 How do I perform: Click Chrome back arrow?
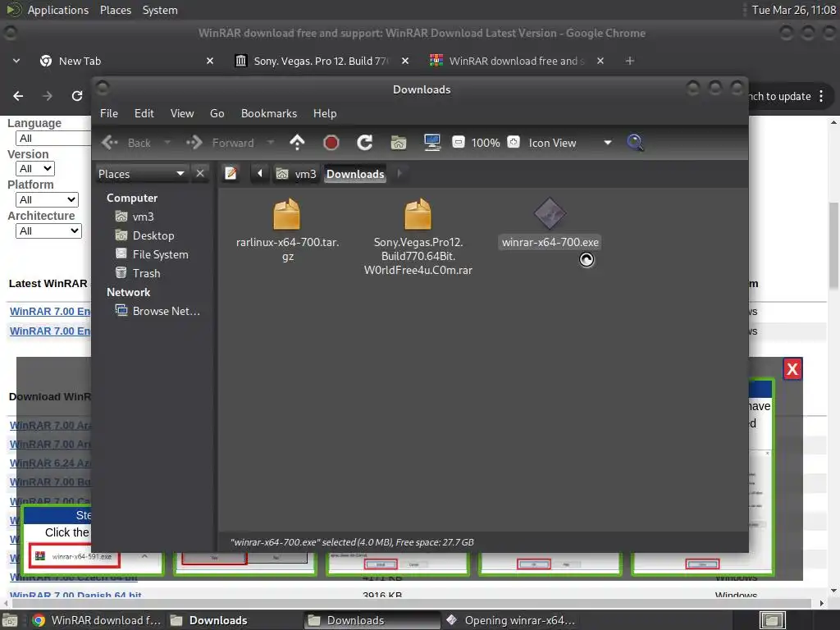(18, 96)
